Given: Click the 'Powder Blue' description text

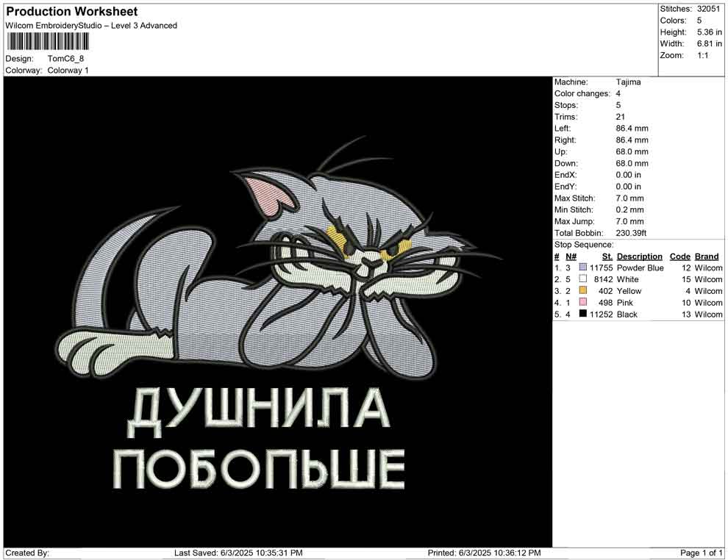Looking at the screenshot, I should (640, 268).
